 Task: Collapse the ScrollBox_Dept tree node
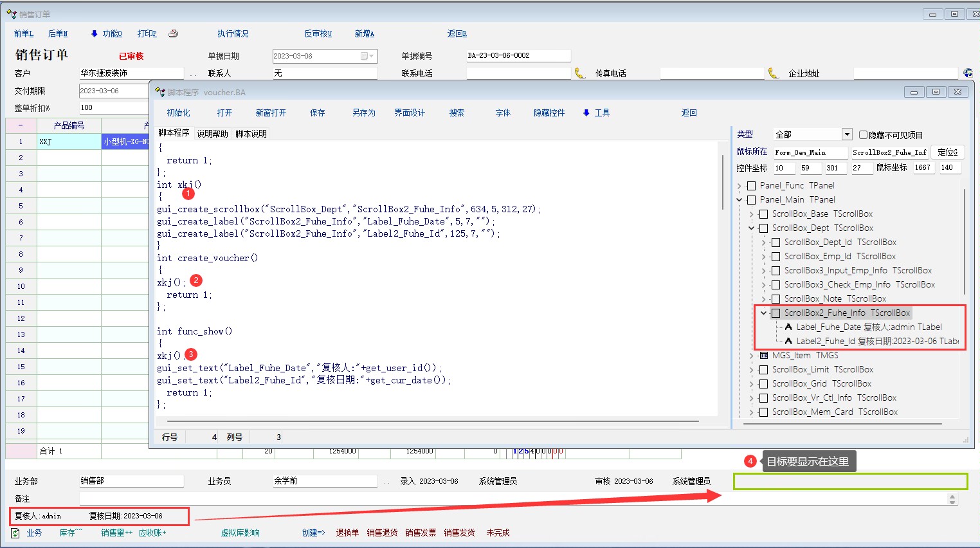[x=751, y=228]
